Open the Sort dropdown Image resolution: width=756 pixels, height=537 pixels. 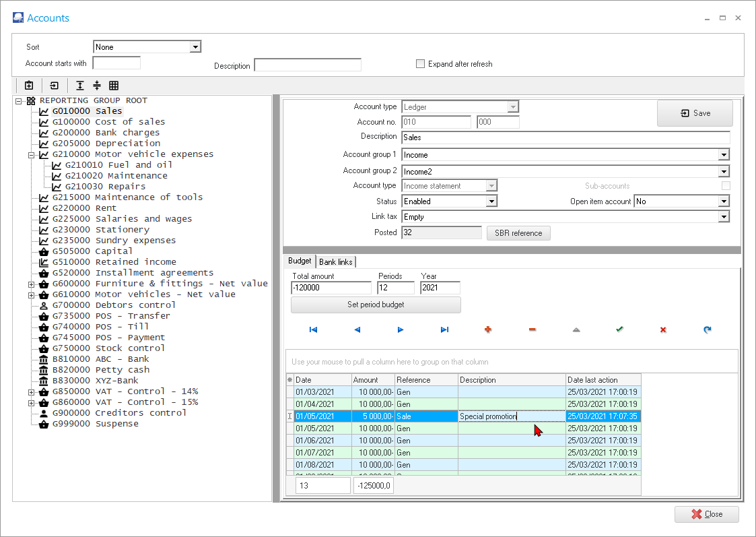coord(195,47)
